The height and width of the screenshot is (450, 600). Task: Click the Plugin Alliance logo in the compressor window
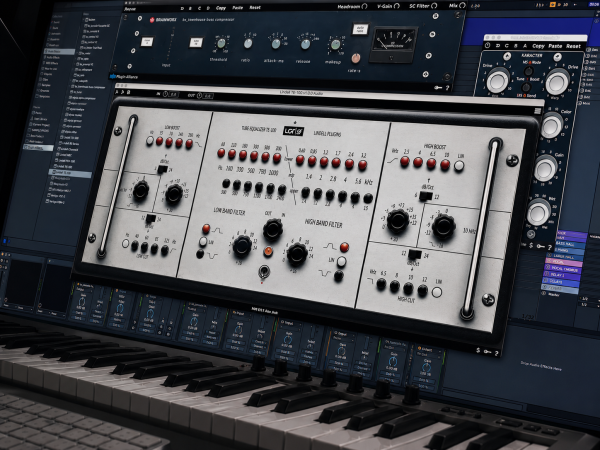124,77
